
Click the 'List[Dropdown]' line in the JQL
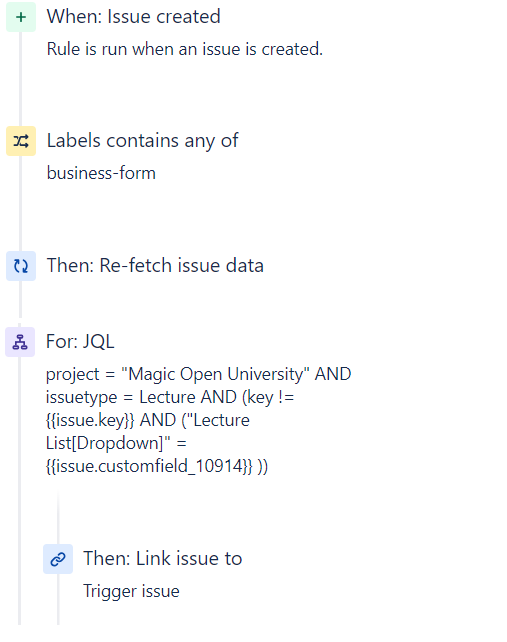click(116, 443)
